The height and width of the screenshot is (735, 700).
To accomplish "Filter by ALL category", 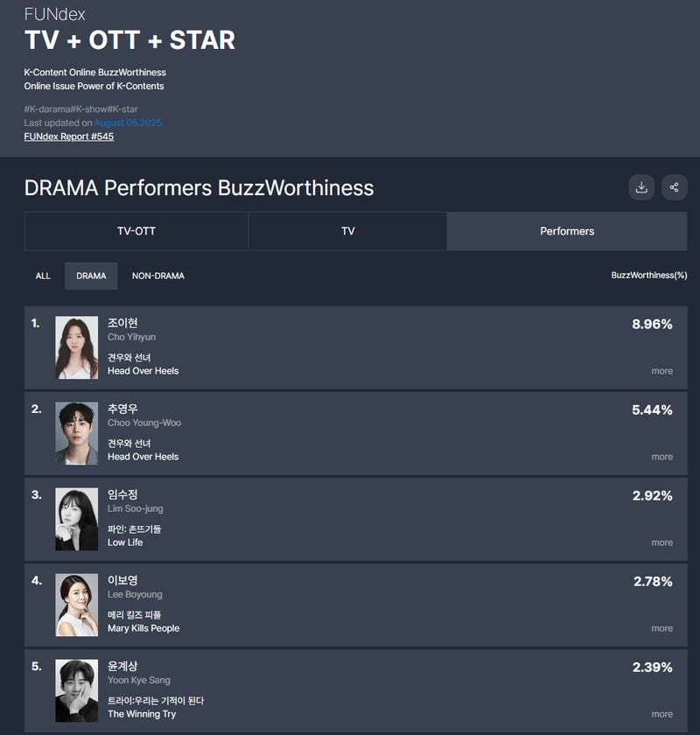I will point(43,276).
